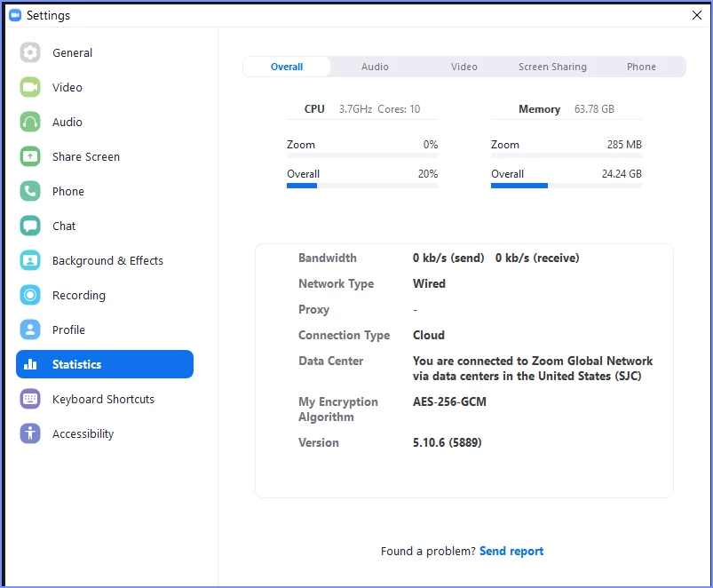Click the Send report link
The height and width of the screenshot is (588, 713).
click(511, 552)
